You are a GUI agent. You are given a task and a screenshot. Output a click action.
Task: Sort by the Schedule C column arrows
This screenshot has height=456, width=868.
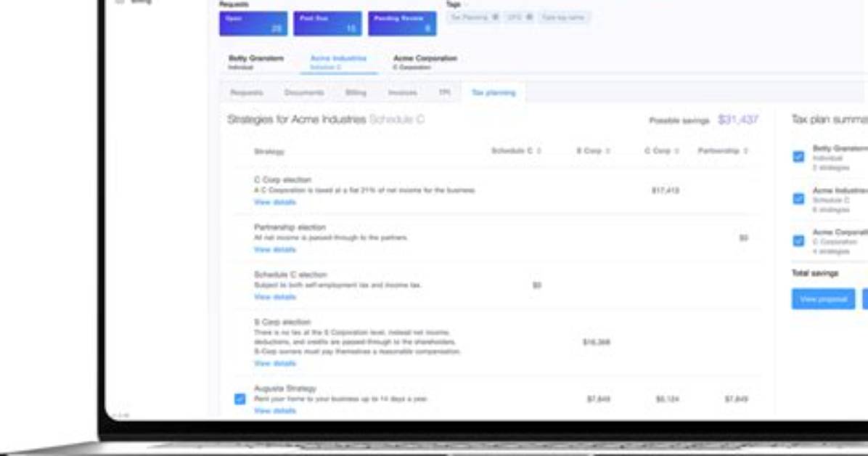point(539,151)
